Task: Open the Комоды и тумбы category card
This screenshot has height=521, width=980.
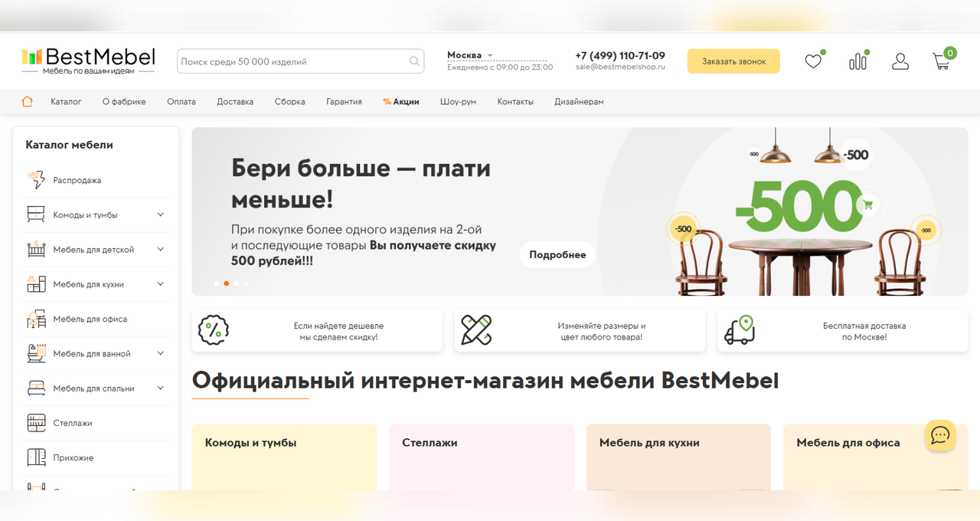Action: pos(284,457)
